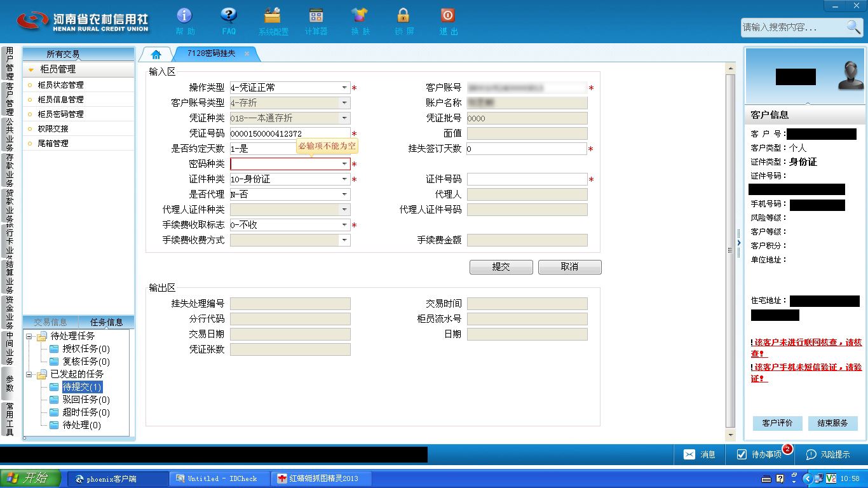This screenshot has width=868, height=488.
Task: Click the 客户评价 button
Action: pos(777,423)
